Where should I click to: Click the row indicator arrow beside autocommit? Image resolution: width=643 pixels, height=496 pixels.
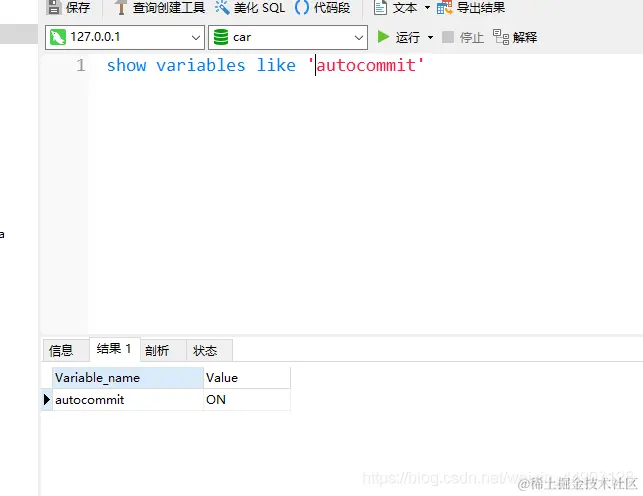tap(46, 400)
